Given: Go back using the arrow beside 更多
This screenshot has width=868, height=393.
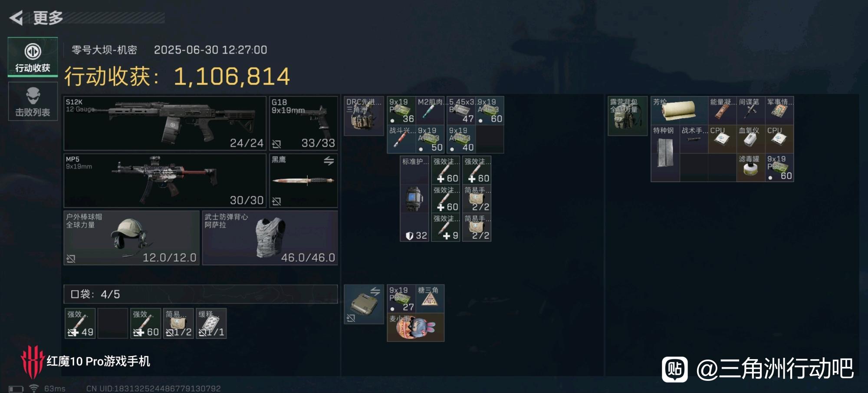Looking at the screenshot, I should [16, 18].
